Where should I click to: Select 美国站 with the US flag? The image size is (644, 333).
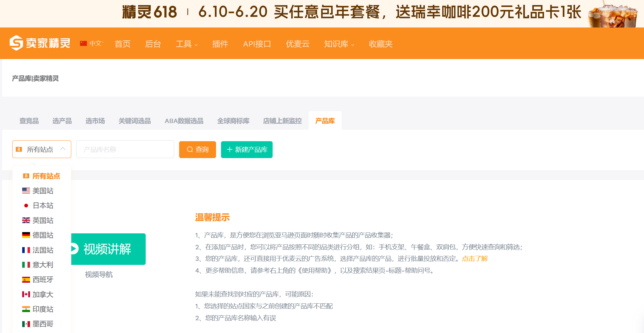point(43,191)
